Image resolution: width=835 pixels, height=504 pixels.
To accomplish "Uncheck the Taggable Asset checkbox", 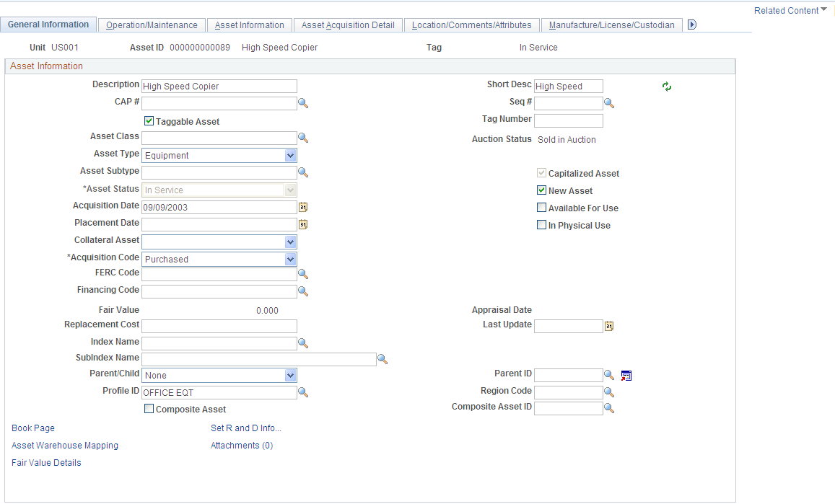I will 149,121.
